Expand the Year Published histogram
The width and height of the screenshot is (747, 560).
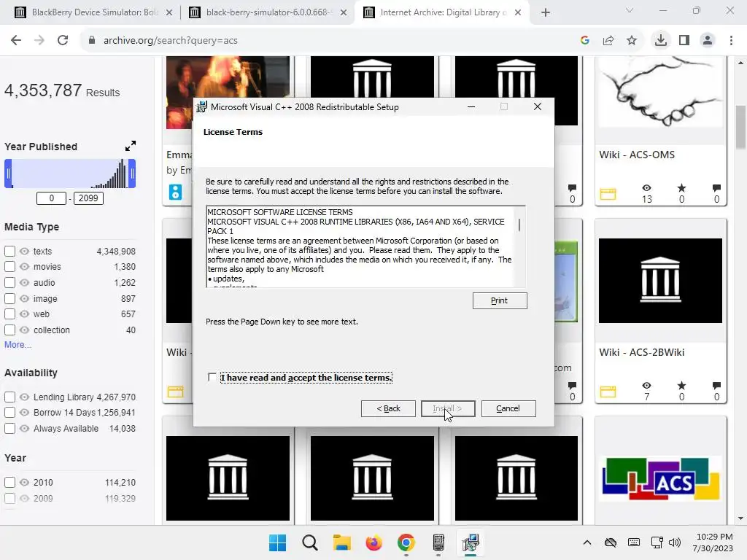(x=131, y=146)
